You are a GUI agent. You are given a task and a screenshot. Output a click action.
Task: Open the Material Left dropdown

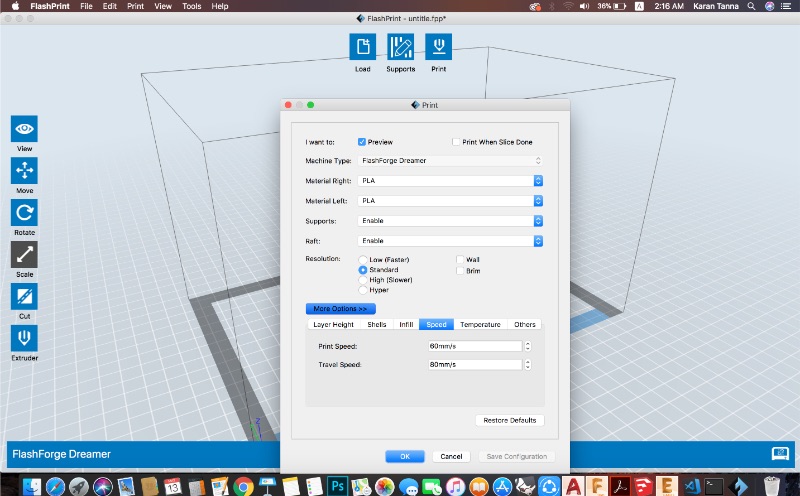tap(450, 201)
